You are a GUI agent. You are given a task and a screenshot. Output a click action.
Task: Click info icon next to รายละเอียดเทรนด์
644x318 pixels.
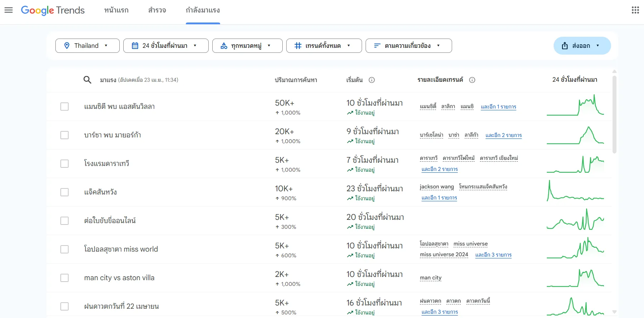point(472,80)
